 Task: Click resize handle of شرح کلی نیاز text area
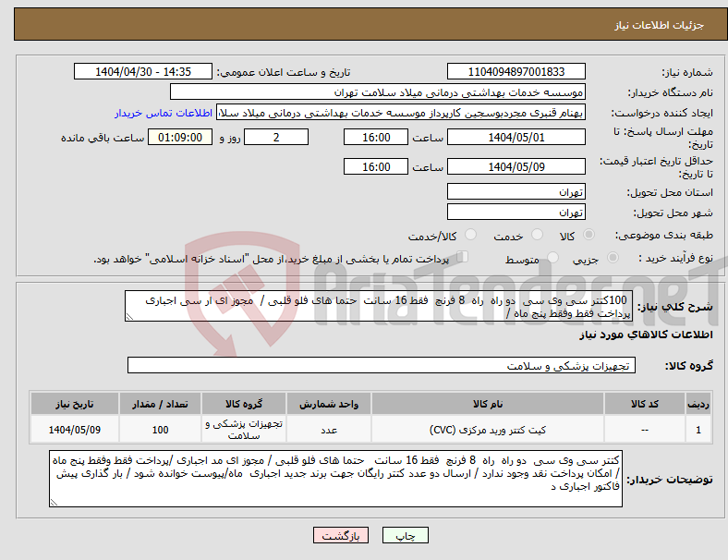coord(129,317)
